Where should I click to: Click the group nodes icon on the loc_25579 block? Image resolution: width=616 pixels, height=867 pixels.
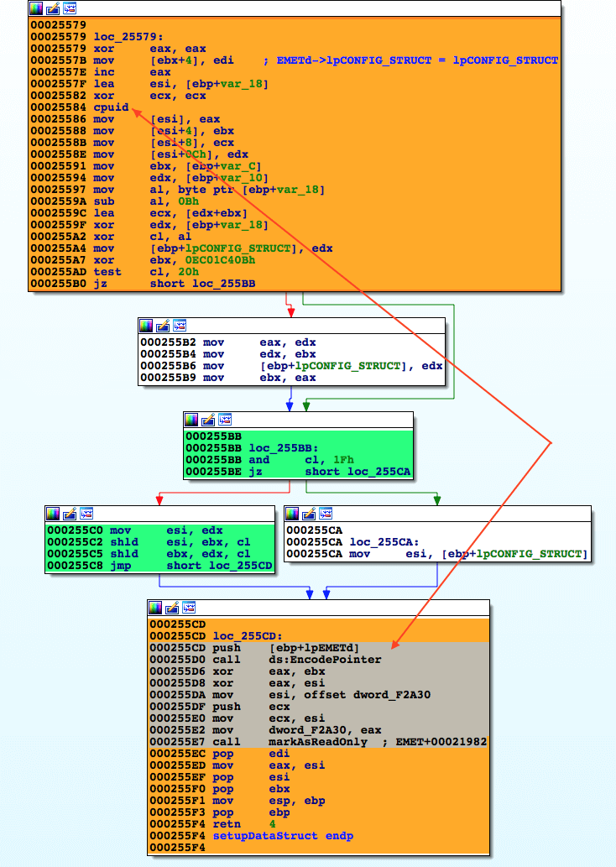(70, 8)
